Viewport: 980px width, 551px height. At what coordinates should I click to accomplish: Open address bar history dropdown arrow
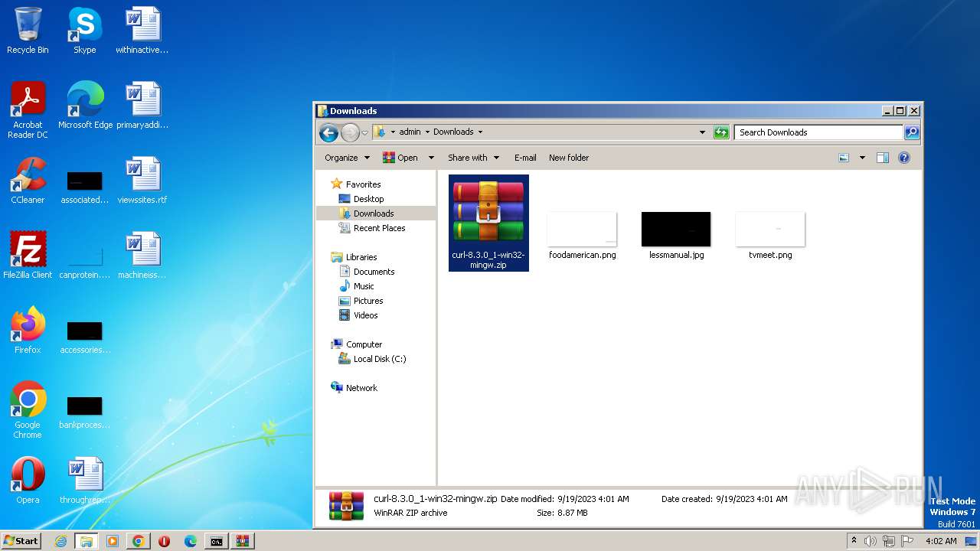point(702,132)
